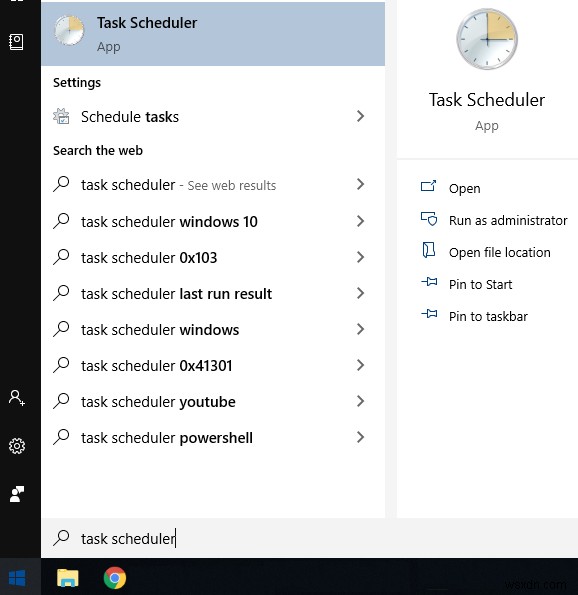
Task: Open the task scheduler 0x41301 web suggestion
Action: [x=213, y=365]
